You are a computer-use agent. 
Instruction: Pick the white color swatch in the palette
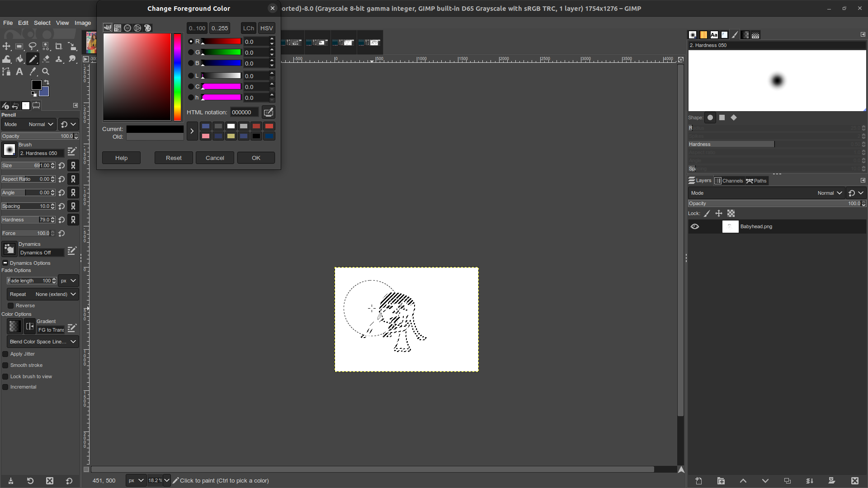pyautogui.click(x=231, y=126)
